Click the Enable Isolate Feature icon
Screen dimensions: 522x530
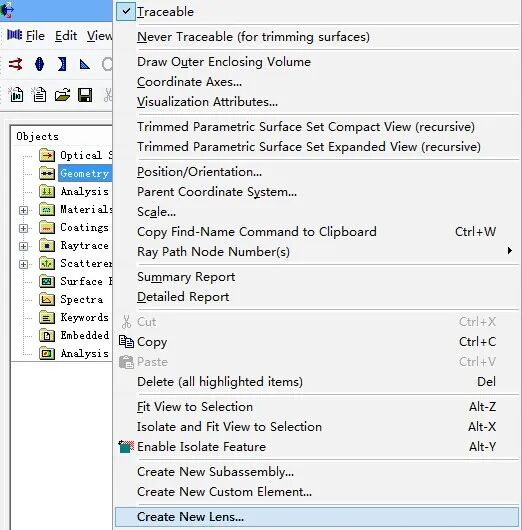(126, 447)
